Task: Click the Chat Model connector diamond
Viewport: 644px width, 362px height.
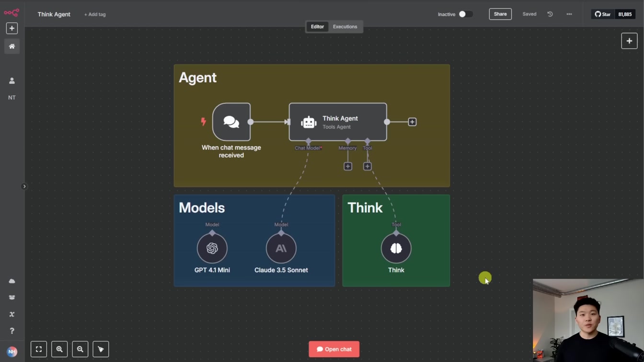Action: pos(308,141)
